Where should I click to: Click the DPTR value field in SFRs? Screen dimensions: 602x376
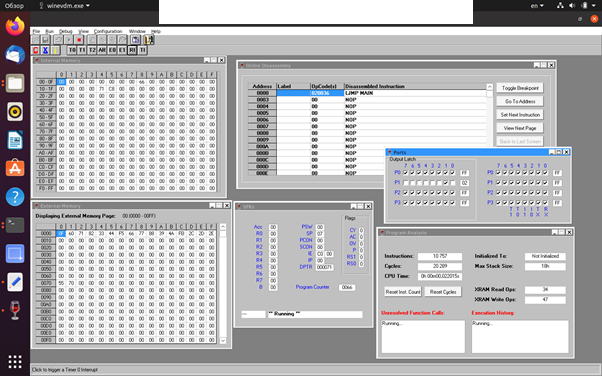click(x=324, y=267)
